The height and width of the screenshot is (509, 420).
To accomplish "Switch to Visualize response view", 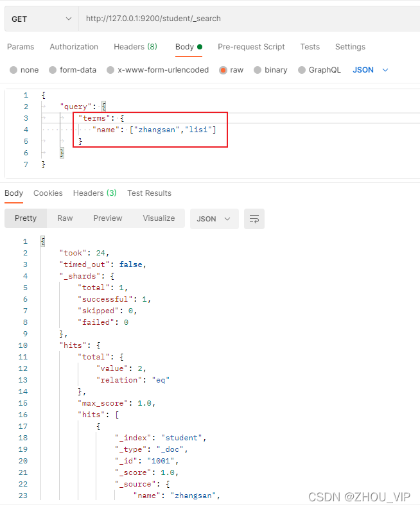I will click(x=159, y=218).
